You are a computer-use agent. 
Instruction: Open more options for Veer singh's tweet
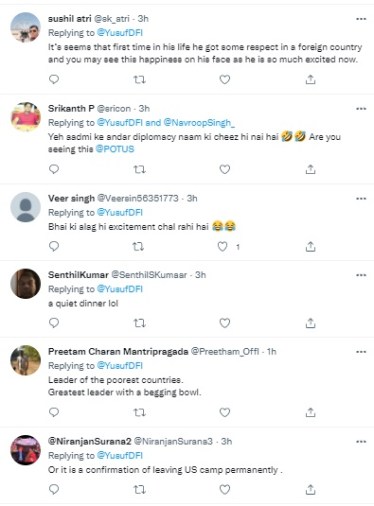361,199
